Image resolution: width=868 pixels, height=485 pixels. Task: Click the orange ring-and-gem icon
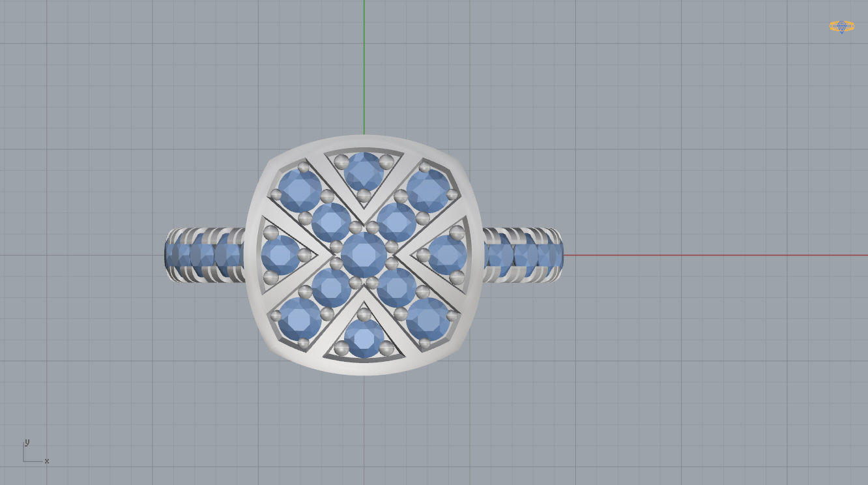coord(841,27)
